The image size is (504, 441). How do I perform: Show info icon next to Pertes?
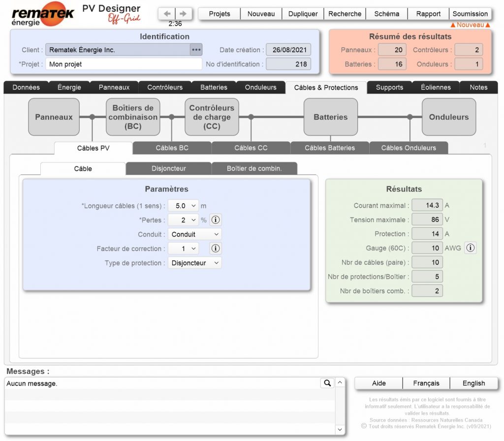pyautogui.click(x=215, y=220)
